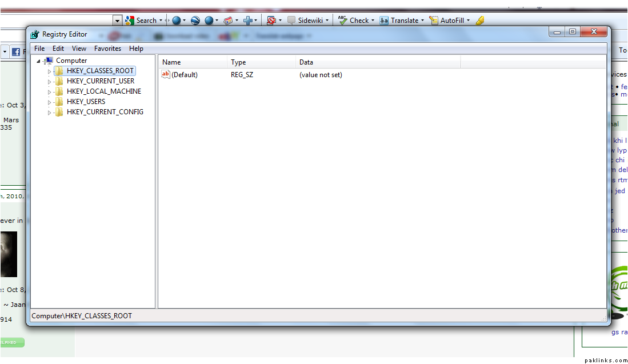
Task: Click the Facebook icon in the toolbar
Action: (x=16, y=51)
